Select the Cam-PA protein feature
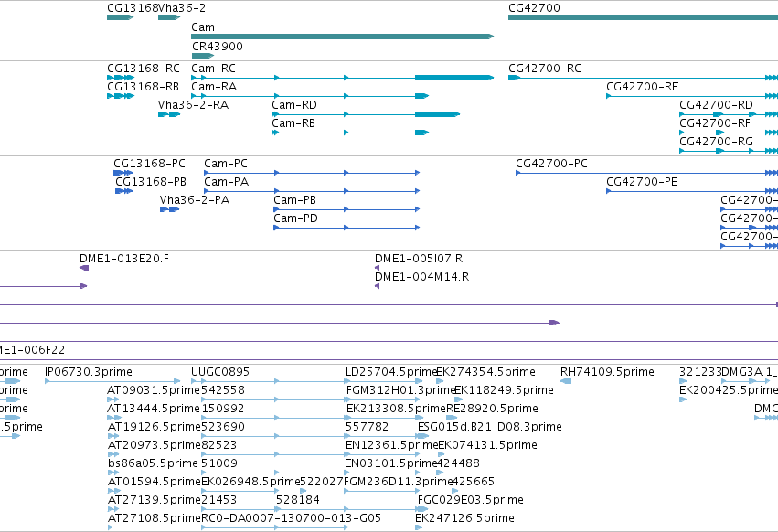This screenshot has width=778, height=532. click(312, 191)
